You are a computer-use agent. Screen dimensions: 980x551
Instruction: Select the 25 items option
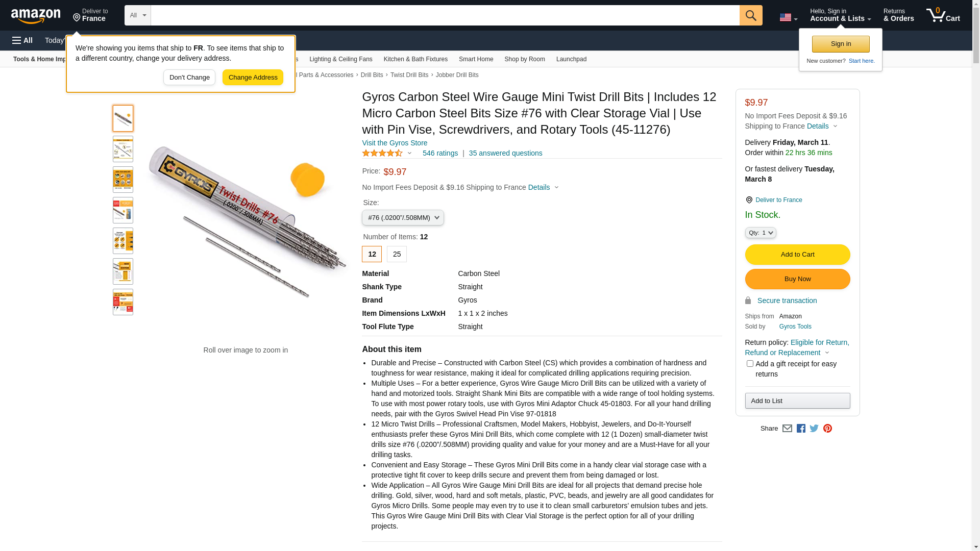pos(397,254)
